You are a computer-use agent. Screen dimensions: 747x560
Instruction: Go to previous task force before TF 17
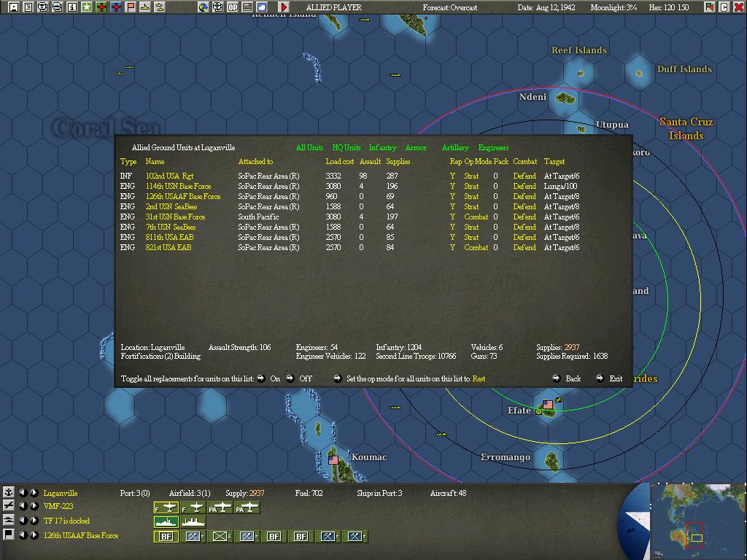click(23, 520)
